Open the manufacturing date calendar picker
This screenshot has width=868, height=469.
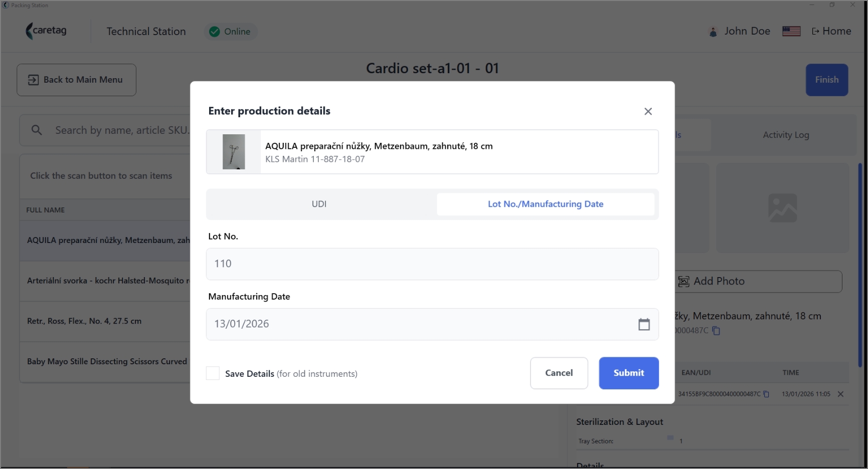pyautogui.click(x=644, y=324)
